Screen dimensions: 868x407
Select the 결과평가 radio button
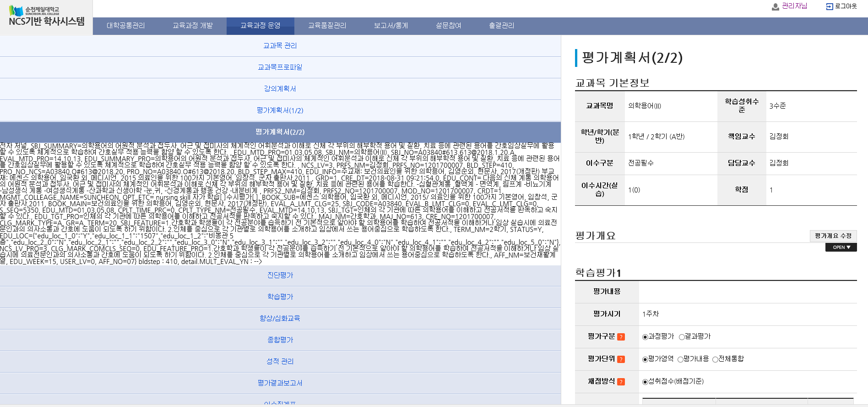[x=682, y=337]
